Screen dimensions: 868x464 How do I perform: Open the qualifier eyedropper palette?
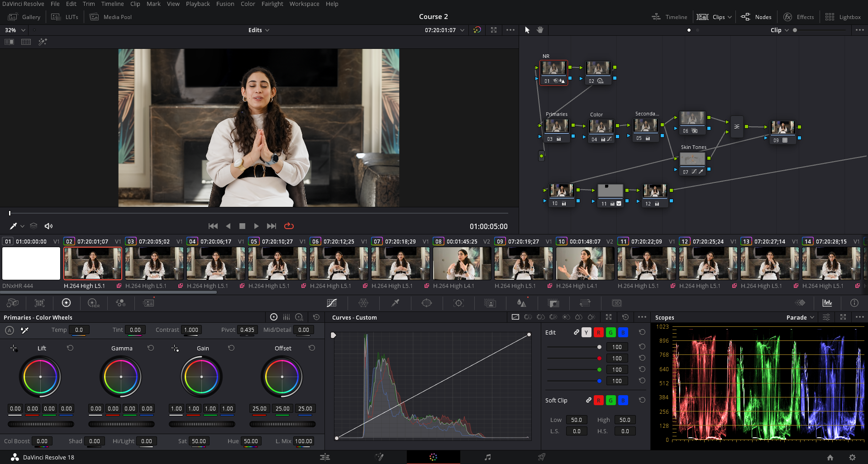(395, 303)
